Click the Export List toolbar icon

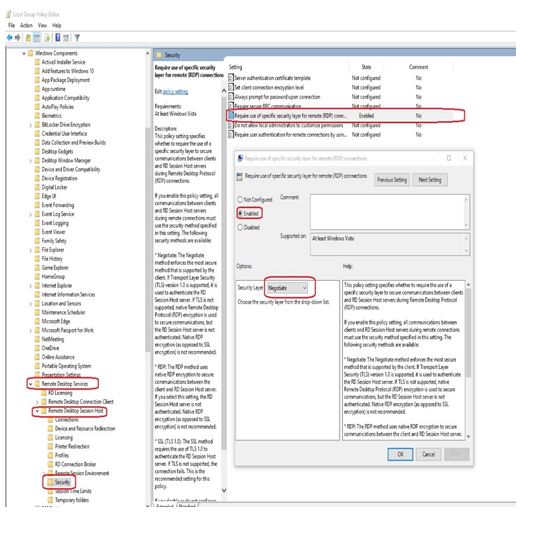click(x=47, y=38)
